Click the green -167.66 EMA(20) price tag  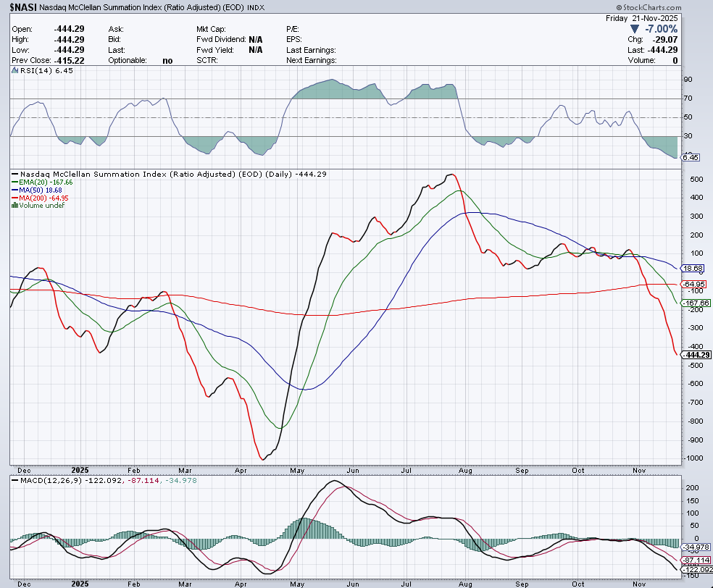[696, 303]
